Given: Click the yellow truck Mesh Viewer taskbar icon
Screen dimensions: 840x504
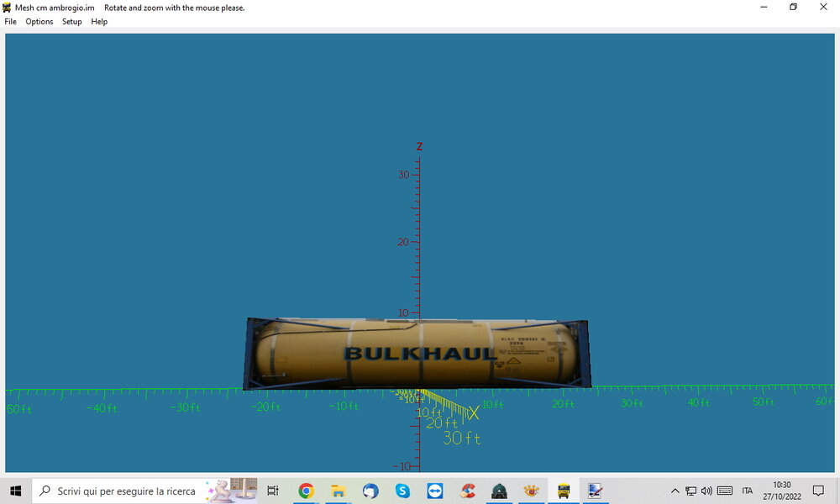Looking at the screenshot, I should 564,491.
